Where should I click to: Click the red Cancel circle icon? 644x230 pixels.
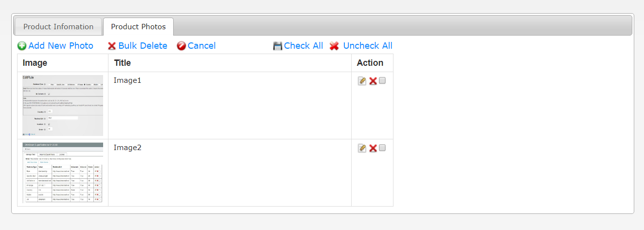[181, 46]
